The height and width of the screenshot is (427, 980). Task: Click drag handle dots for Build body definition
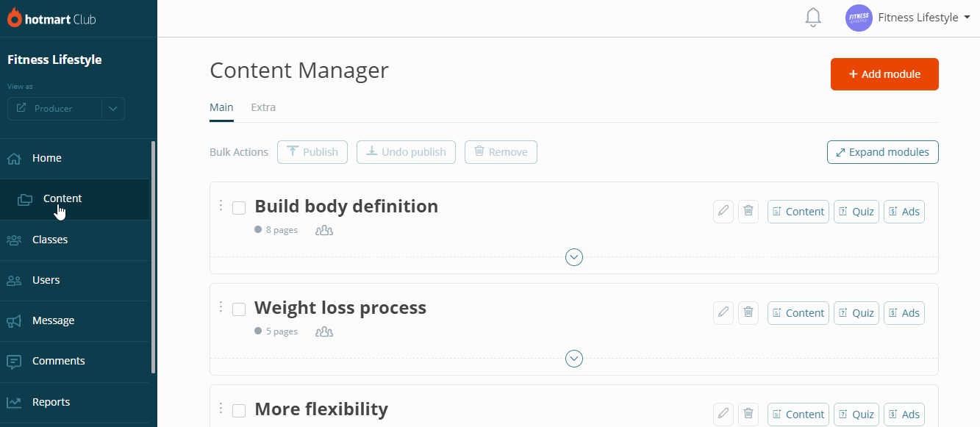coord(221,206)
